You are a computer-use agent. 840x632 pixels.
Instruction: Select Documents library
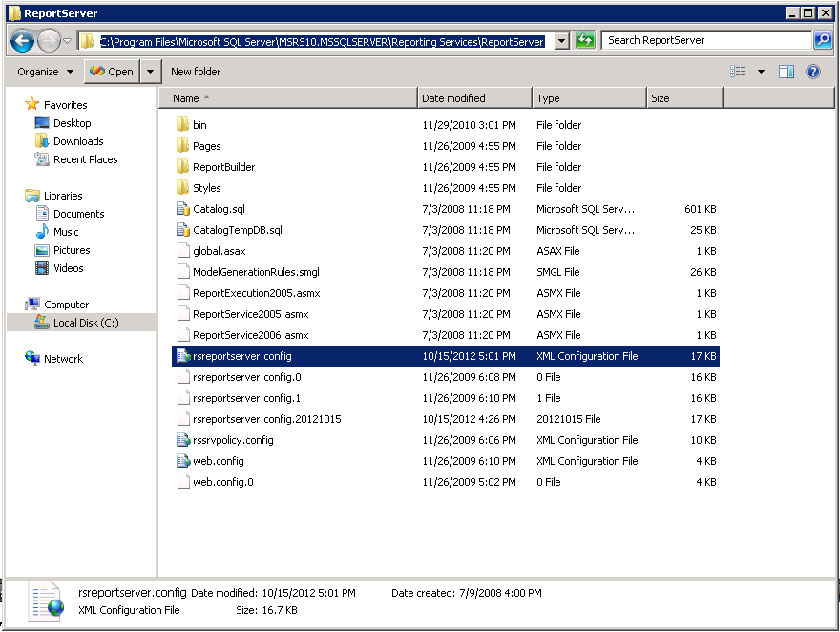click(78, 214)
